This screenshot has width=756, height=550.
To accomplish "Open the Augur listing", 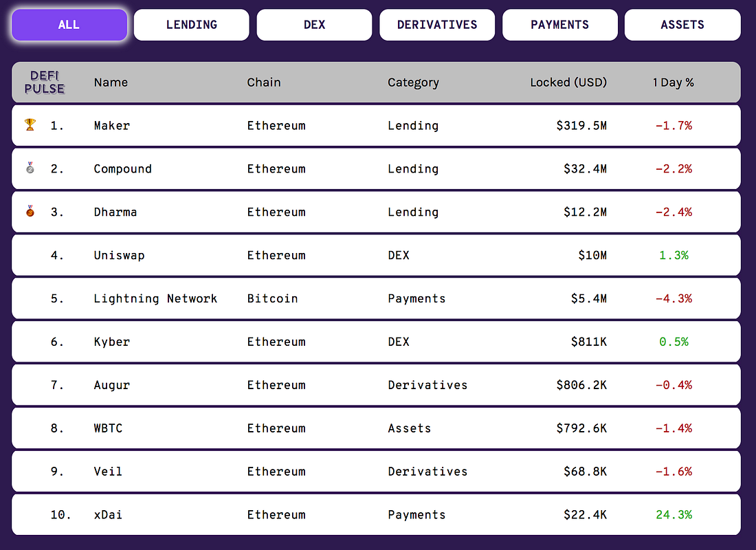I will point(376,385).
